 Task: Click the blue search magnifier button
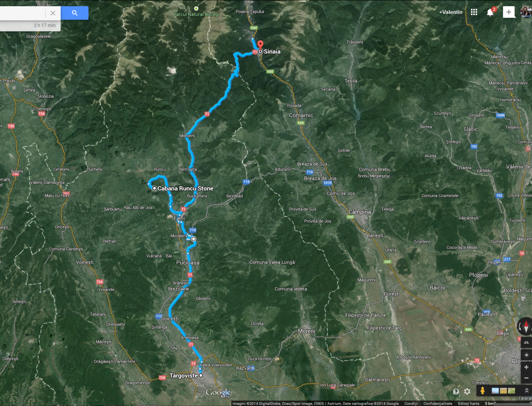75,13
